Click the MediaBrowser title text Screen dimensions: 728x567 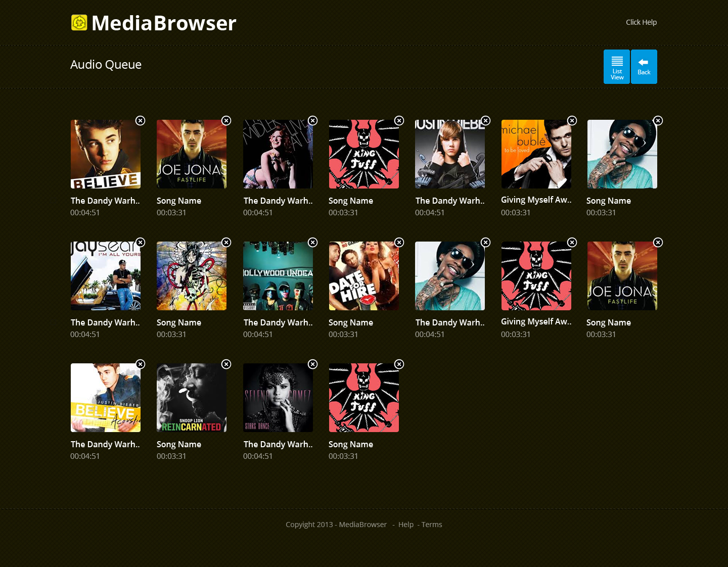click(x=164, y=23)
